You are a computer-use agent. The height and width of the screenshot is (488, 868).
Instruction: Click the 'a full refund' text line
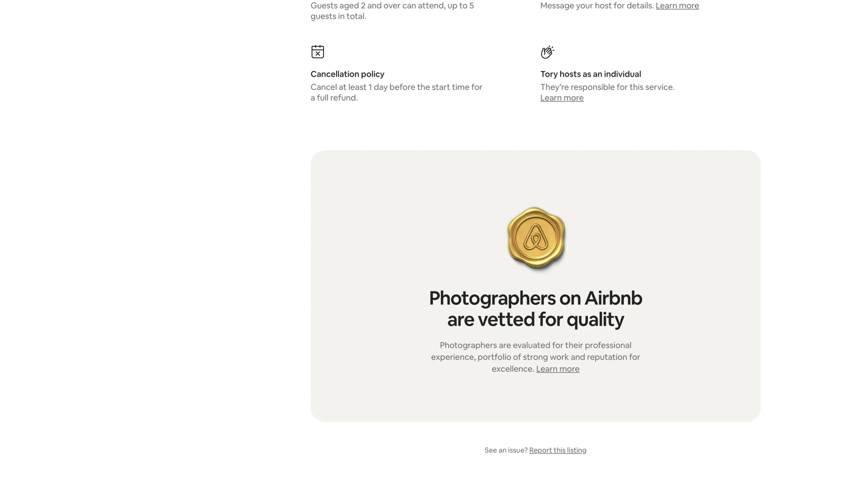tap(334, 98)
